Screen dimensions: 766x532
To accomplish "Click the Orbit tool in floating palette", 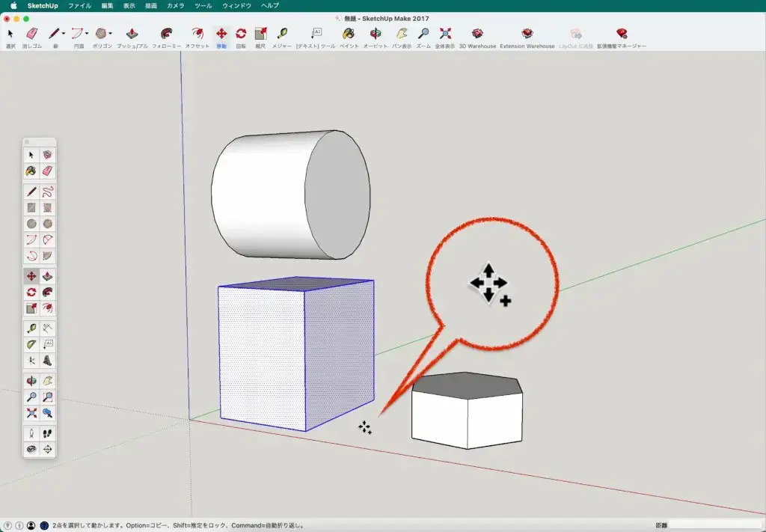I will tap(31, 381).
